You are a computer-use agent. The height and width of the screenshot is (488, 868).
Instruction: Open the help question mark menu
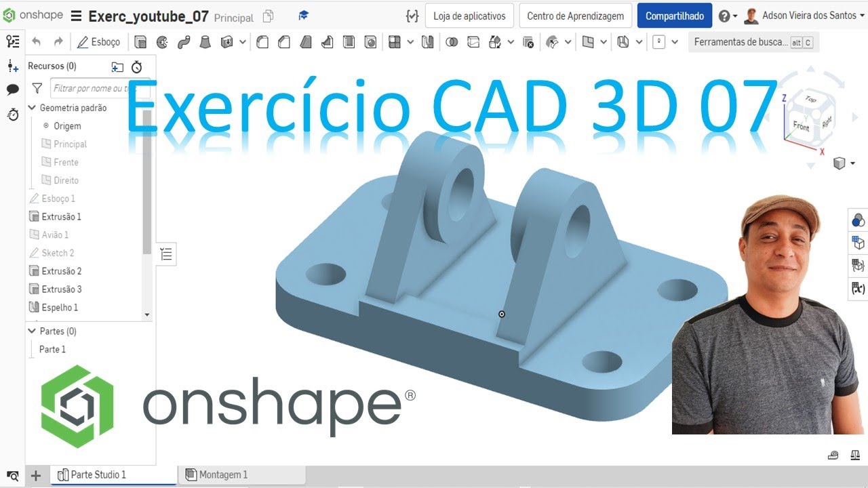(x=728, y=16)
